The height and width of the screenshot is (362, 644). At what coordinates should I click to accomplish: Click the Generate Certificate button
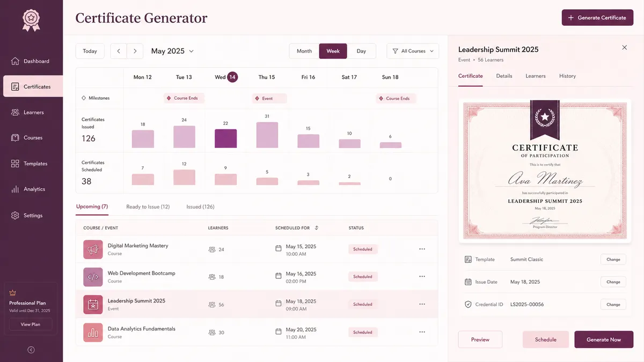tap(597, 18)
